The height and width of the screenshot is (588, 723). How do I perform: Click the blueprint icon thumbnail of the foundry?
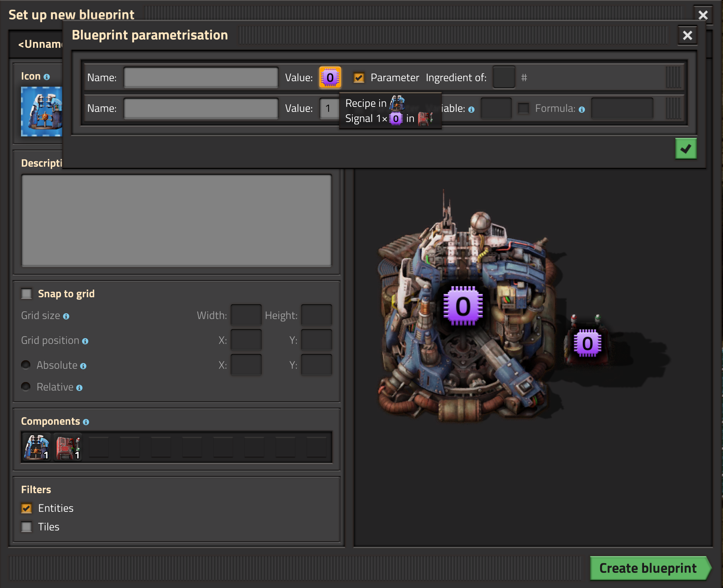click(x=41, y=112)
